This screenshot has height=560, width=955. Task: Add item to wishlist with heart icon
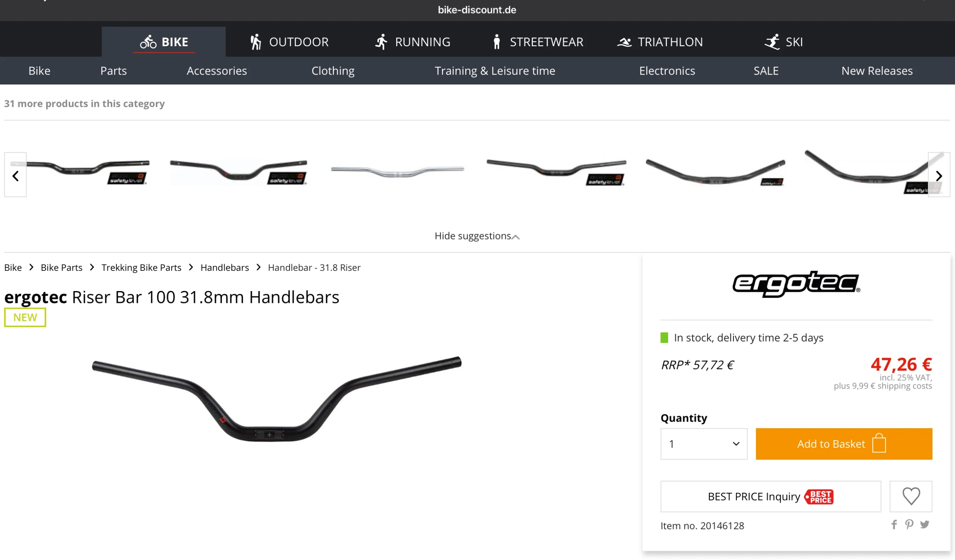pos(911,496)
